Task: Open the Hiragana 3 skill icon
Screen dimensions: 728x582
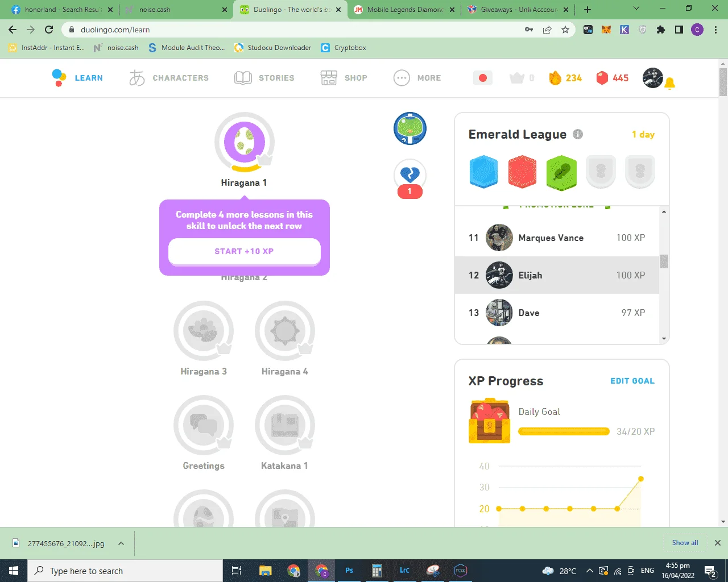Action: pyautogui.click(x=204, y=331)
